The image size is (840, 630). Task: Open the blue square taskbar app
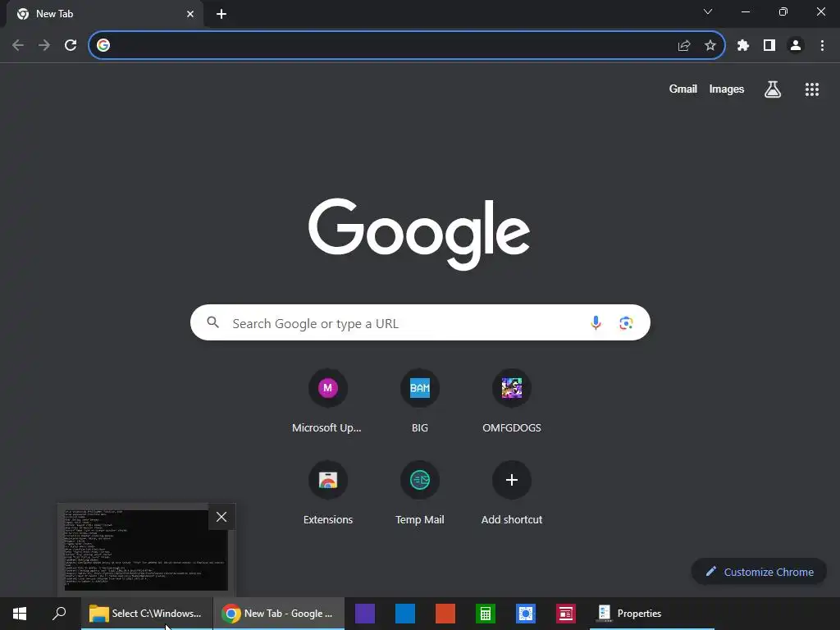coord(405,614)
